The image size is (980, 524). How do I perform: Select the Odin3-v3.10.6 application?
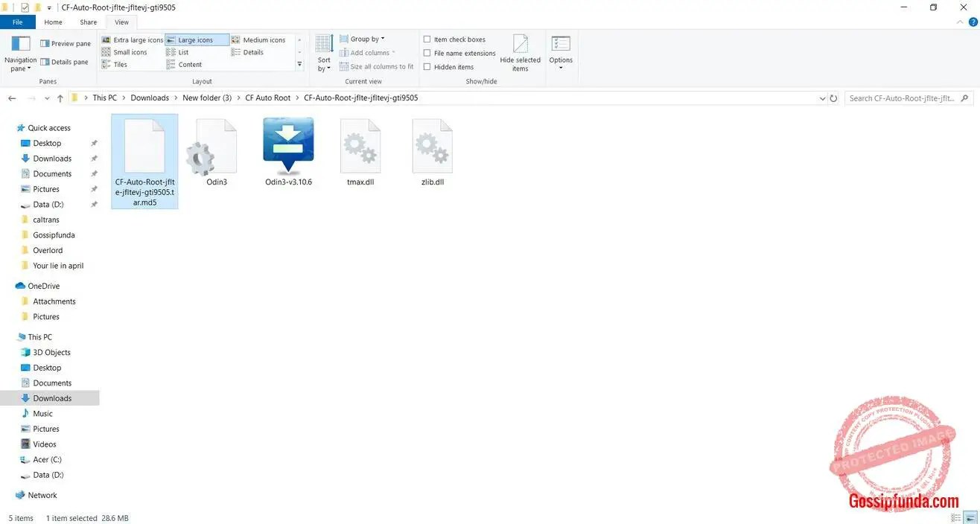(288, 152)
